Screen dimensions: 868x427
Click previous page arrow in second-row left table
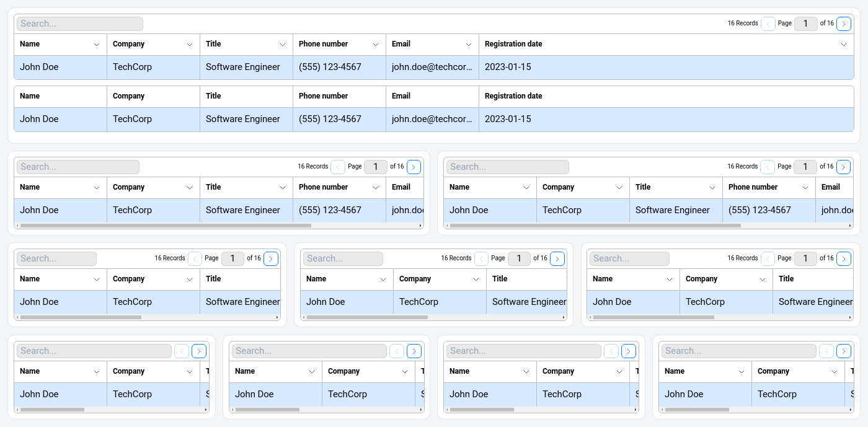point(338,167)
